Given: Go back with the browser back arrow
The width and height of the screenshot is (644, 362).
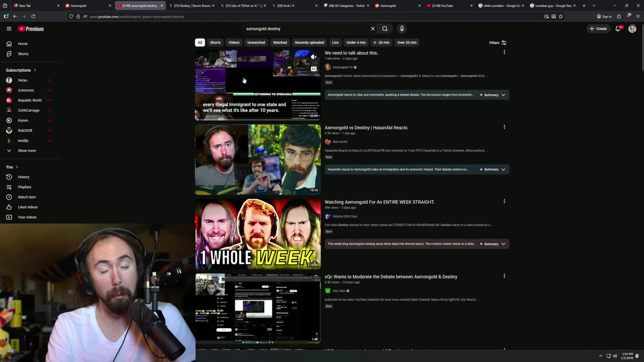Looking at the screenshot, I should click(15, 16).
